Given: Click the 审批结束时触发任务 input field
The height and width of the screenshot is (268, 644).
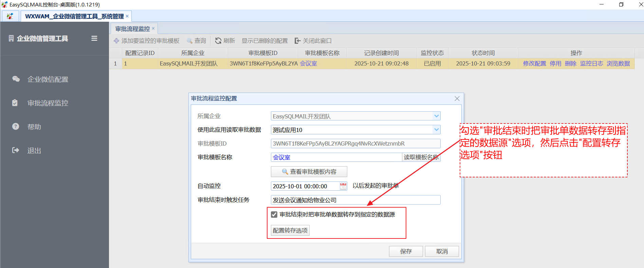Looking at the screenshot, I should click(355, 200).
